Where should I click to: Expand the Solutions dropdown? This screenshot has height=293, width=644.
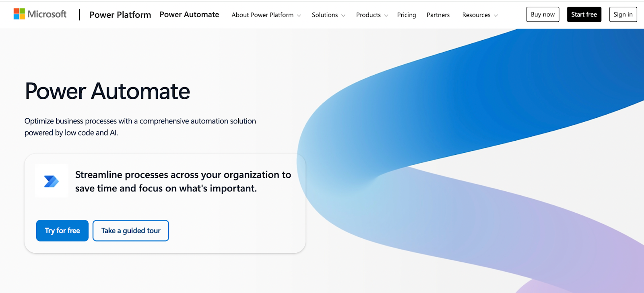tap(328, 15)
